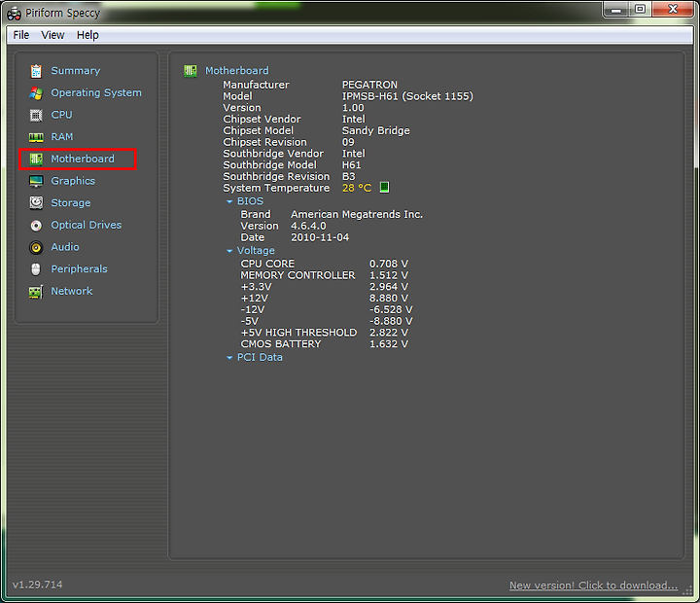Viewport: 700px width, 603px height.
Task: Click the Speccy app icon in title bar
Action: (14, 14)
